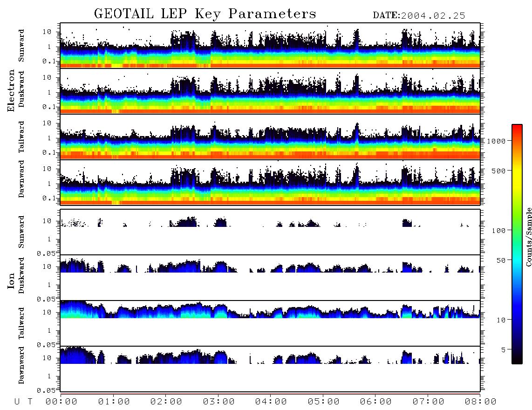Image resolution: width=532 pixels, height=410 pixels.
Task: Click the '50' colorbar tick value
Action: (501, 260)
